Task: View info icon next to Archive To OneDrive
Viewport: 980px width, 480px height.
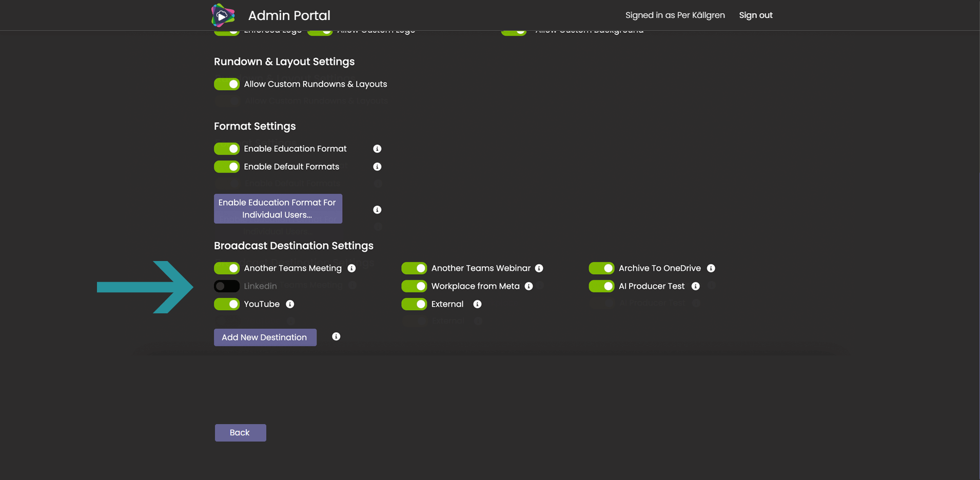Action: (x=711, y=268)
